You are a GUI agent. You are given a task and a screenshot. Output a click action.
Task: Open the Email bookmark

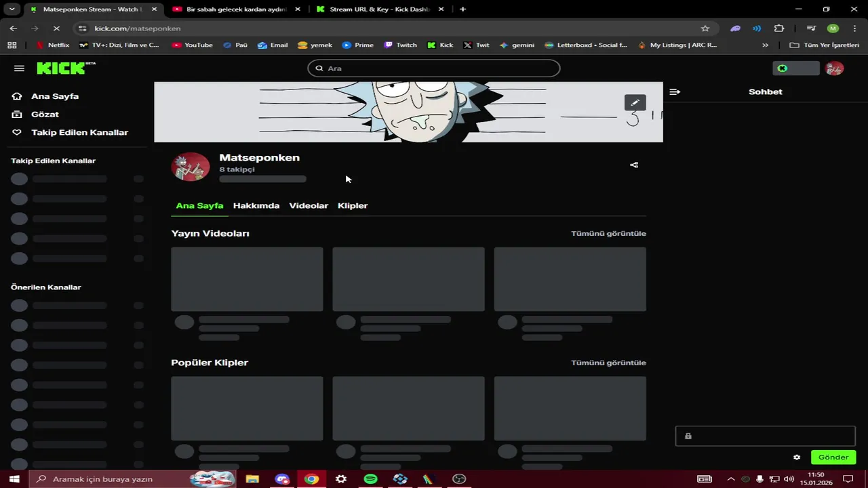(273, 45)
